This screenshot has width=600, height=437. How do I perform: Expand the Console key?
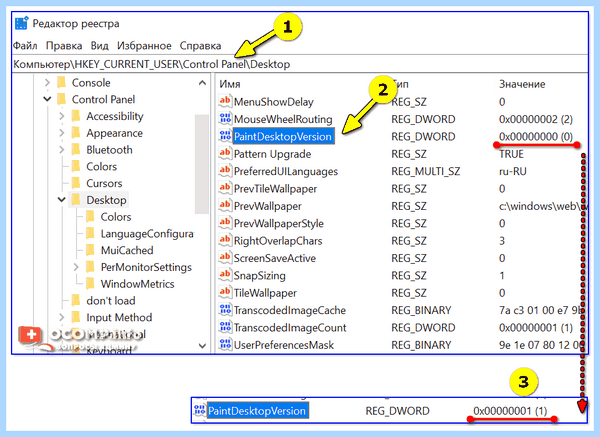point(47,83)
